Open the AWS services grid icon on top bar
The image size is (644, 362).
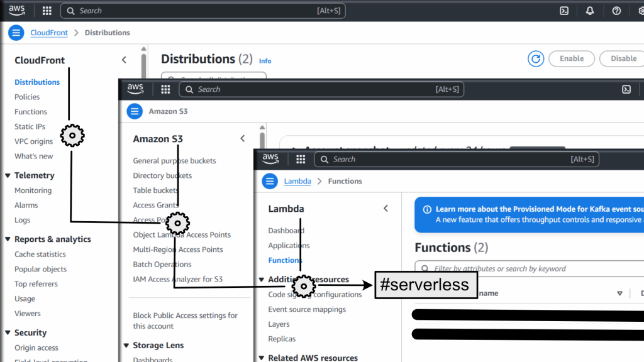pyautogui.click(x=47, y=11)
